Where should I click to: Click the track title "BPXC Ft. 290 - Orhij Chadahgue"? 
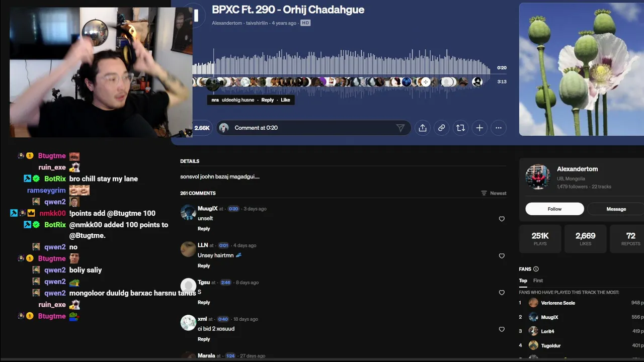click(x=288, y=10)
